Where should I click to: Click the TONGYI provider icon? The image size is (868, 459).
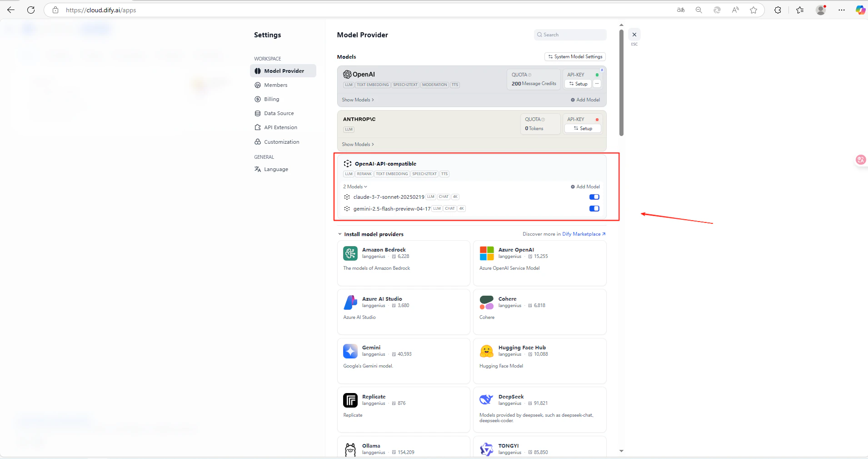487,449
